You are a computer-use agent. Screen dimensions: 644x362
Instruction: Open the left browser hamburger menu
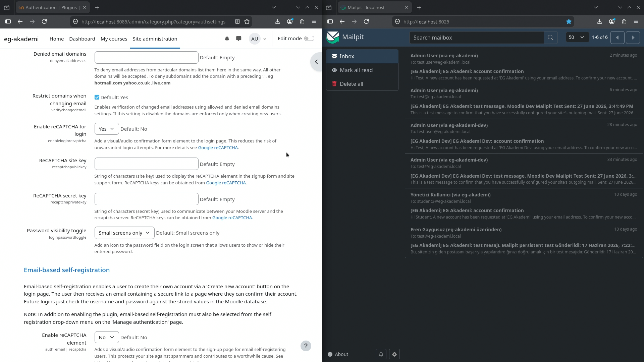(314, 21)
